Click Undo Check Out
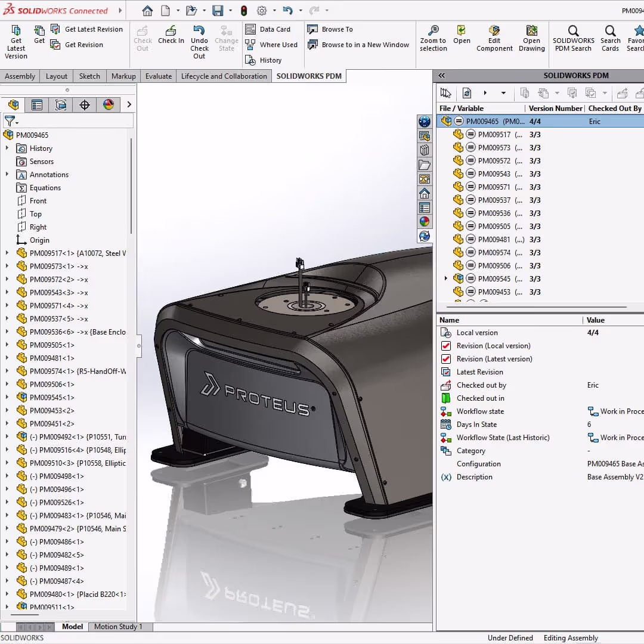This screenshot has width=644, height=644. click(x=199, y=42)
